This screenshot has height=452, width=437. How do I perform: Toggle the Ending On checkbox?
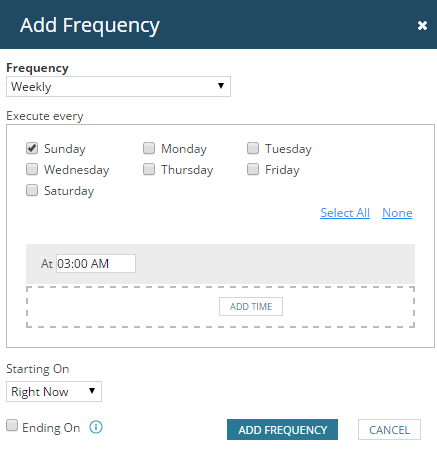(12, 425)
